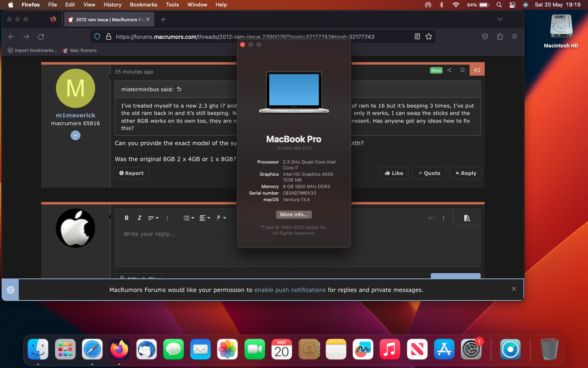Close the About This Mac window
This screenshot has width=588, height=368.
pyautogui.click(x=243, y=45)
